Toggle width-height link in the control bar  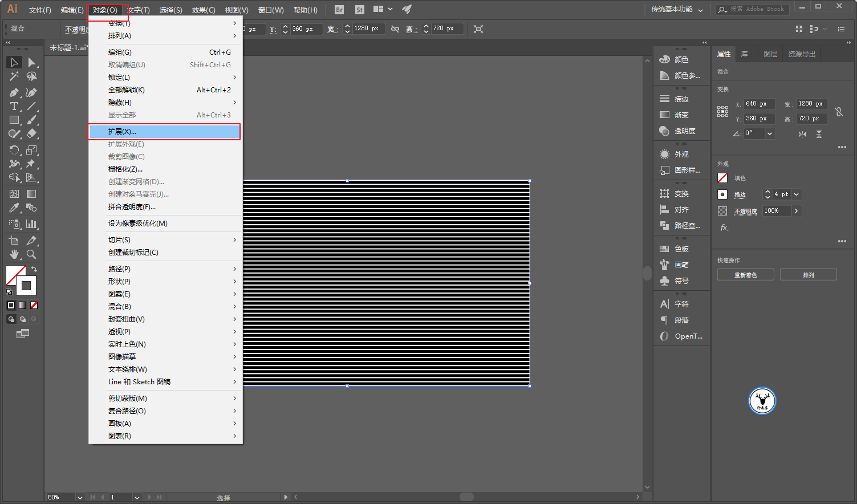[x=395, y=29]
